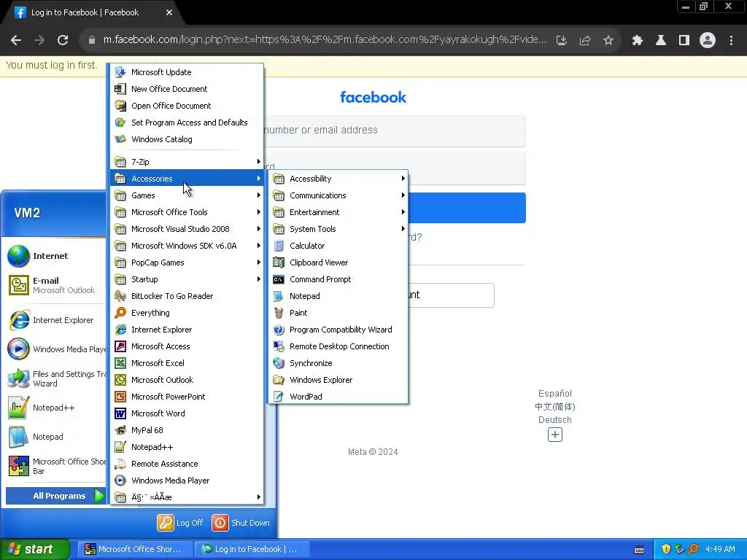Open Files and Settings Transfer Wizard

[55, 378]
